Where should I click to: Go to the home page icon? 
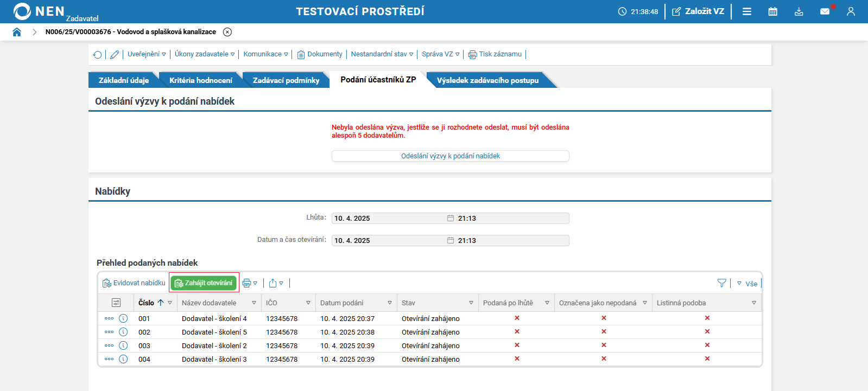tap(17, 32)
